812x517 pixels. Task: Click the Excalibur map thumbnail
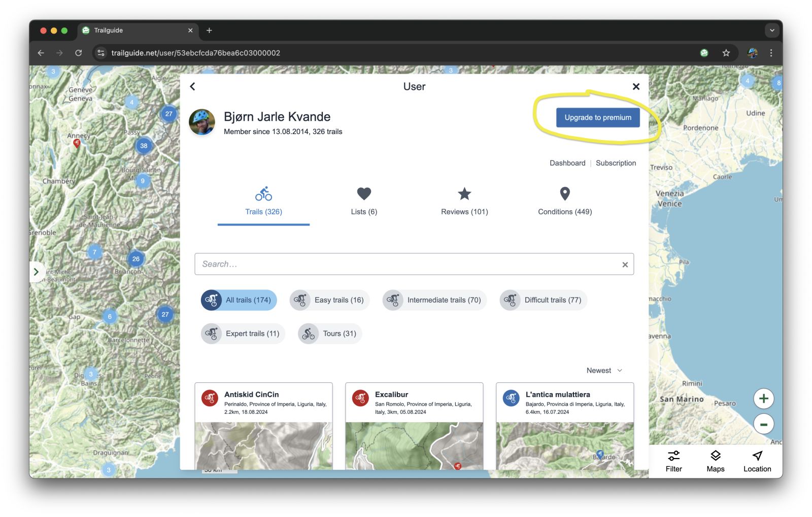pyautogui.click(x=414, y=446)
